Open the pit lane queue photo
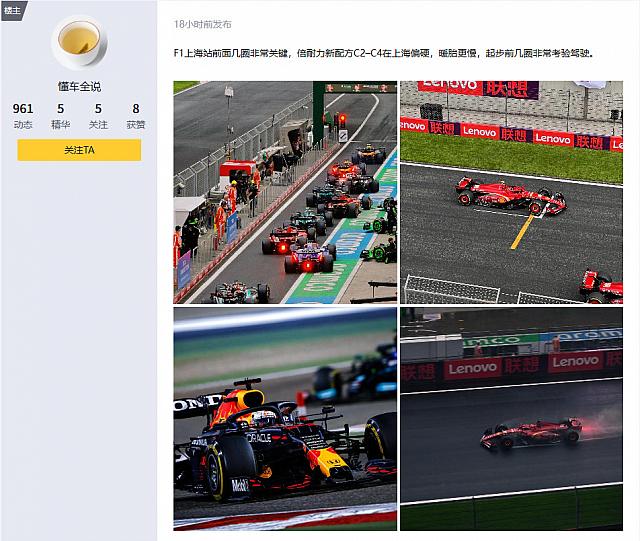Screen dimensions: 640x541 pyautogui.click(x=285, y=192)
